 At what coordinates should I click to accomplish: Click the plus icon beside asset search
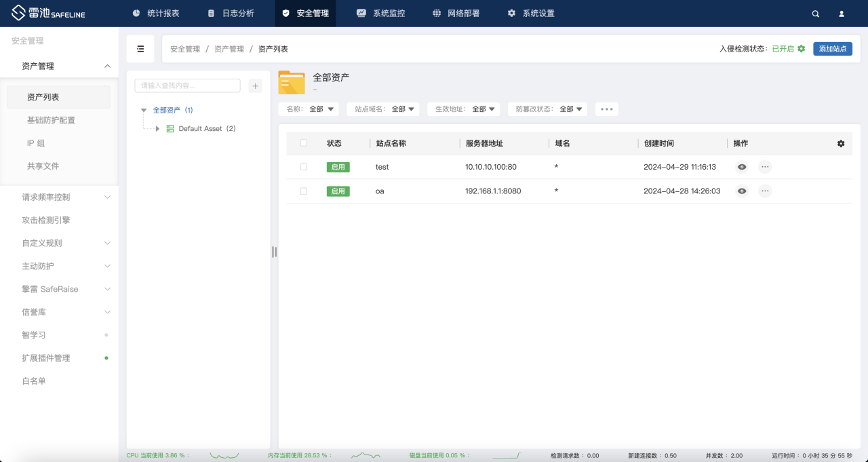click(x=255, y=85)
